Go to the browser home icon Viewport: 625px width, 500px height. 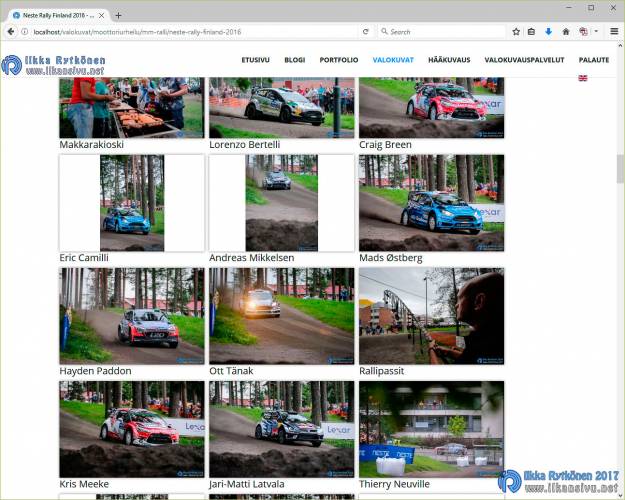click(x=565, y=32)
